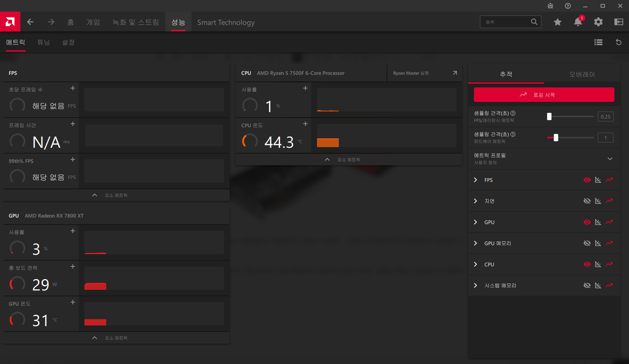Open the bug report icon
Screen dimensions: 629x364
[550, 6]
